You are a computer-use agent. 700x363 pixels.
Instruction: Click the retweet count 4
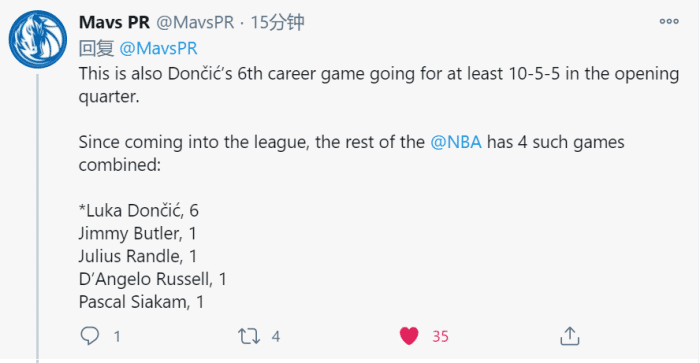pos(276,336)
